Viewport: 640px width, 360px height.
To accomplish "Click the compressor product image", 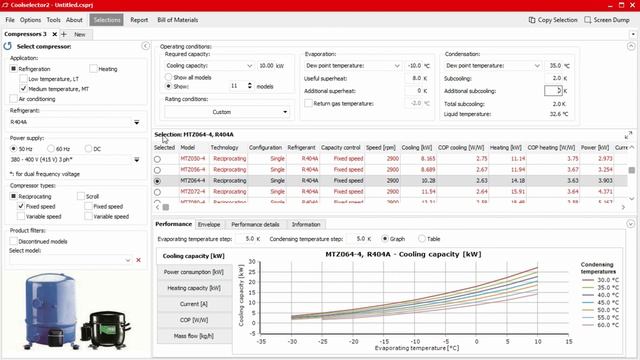I will tap(77, 311).
